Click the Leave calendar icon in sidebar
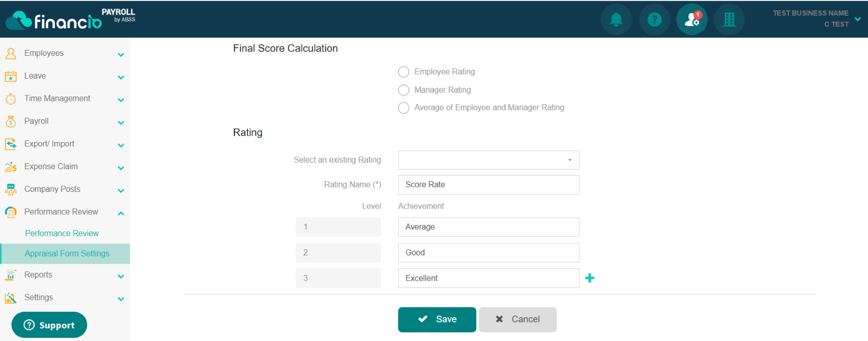868x341 pixels. 10,76
